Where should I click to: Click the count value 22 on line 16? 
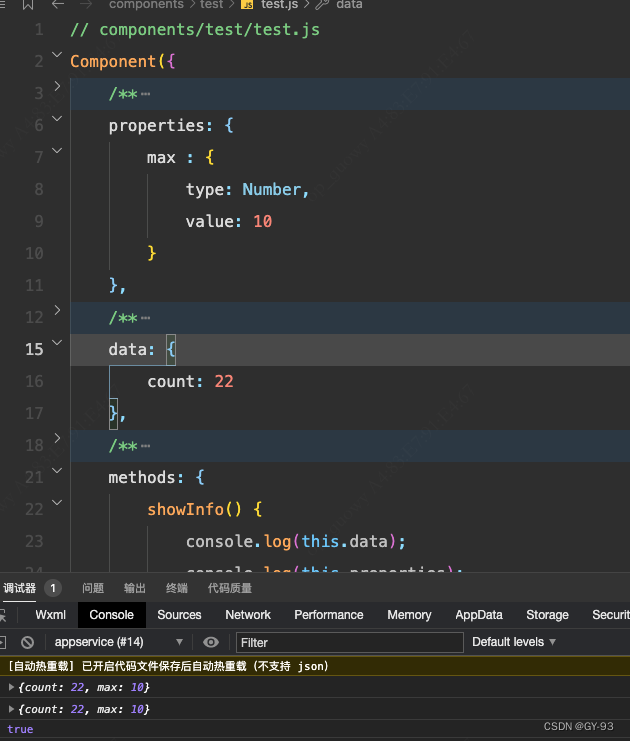point(224,381)
